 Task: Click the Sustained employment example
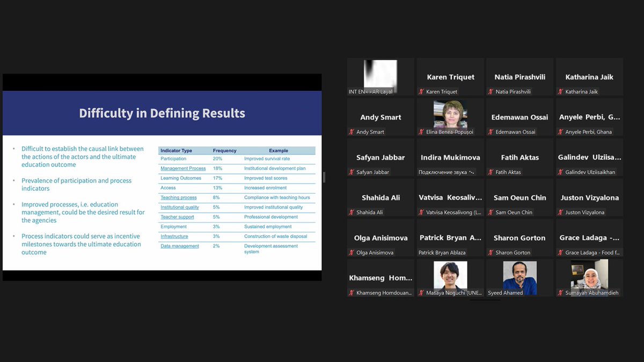[x=267, y=226]
